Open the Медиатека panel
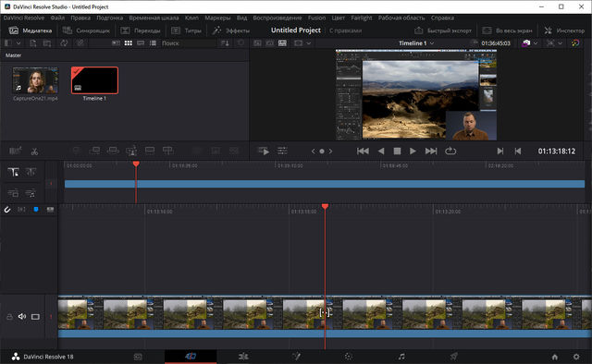 click(x=31, y=30)
